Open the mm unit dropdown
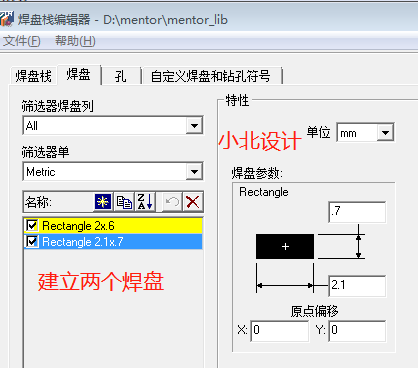 [365, 133]
